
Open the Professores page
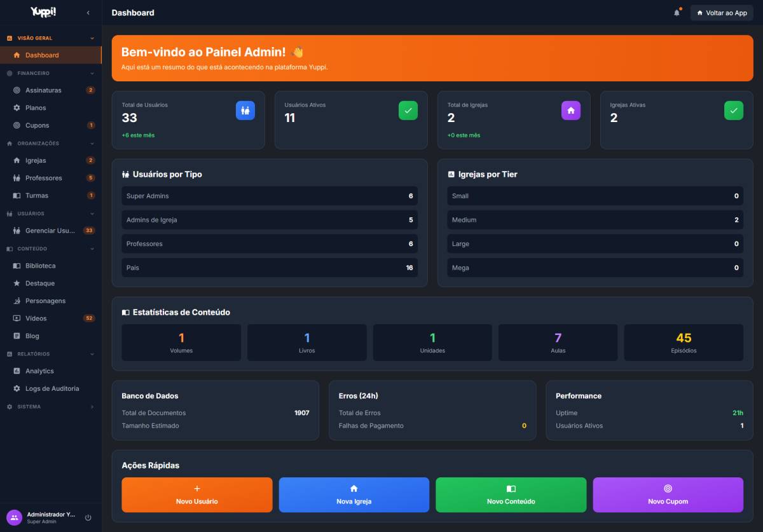51,178
